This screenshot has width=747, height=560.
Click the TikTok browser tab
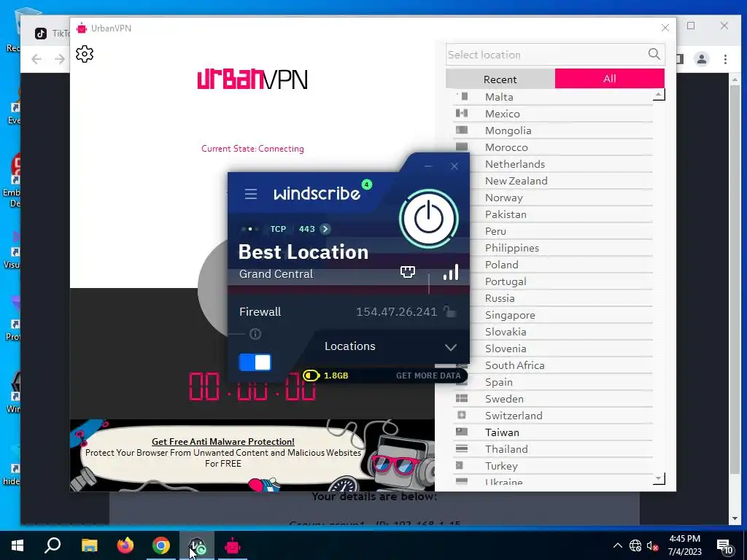[53, 34]
